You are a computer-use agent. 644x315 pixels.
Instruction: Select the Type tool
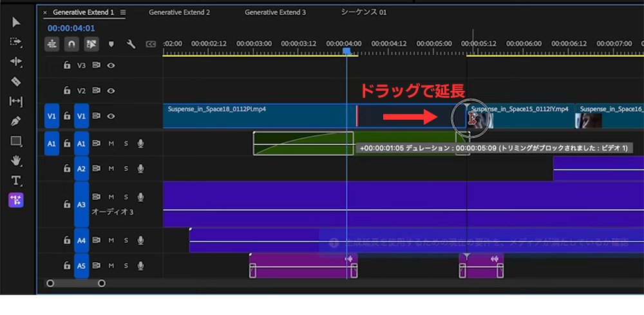(16, 180)
